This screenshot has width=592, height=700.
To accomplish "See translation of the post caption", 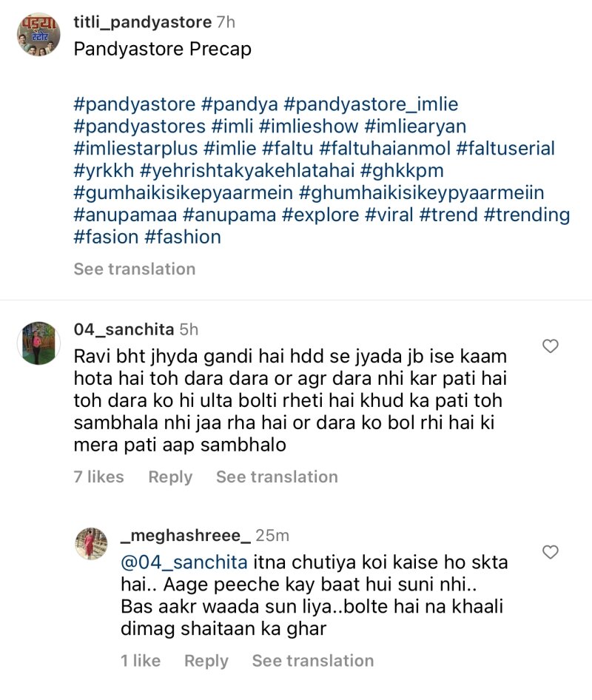I will 135,269.
